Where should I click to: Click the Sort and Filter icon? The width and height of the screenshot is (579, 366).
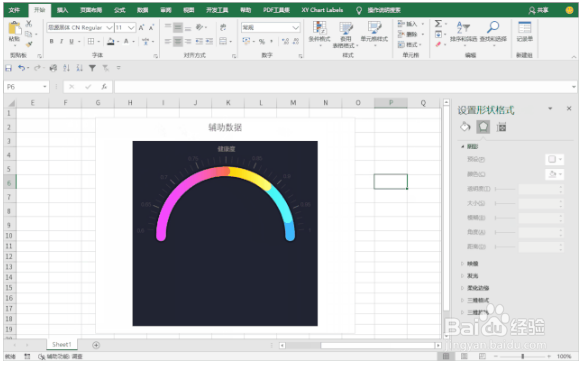pyautogui.click(x=463, y=27)
